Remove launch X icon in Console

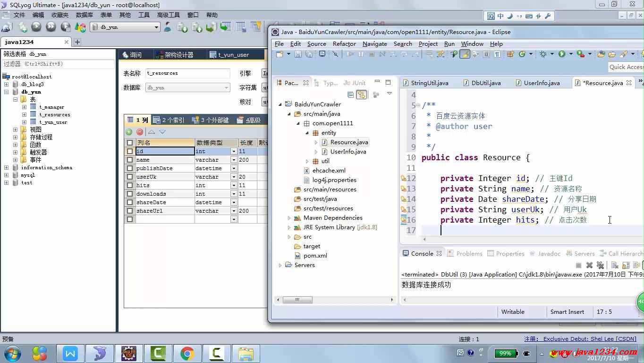589,265
